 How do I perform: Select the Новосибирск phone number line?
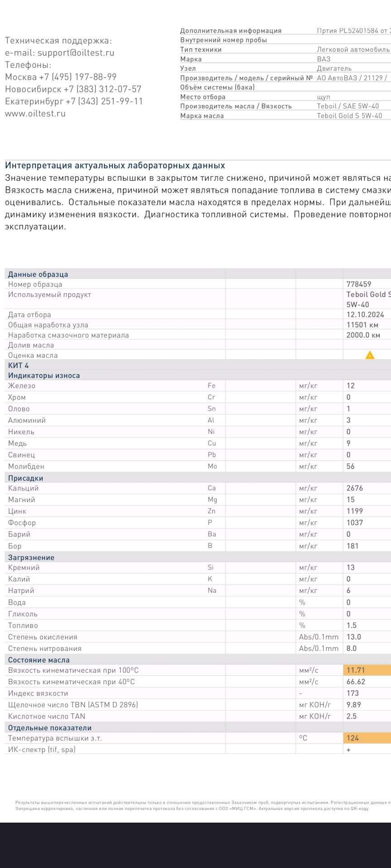73,89
